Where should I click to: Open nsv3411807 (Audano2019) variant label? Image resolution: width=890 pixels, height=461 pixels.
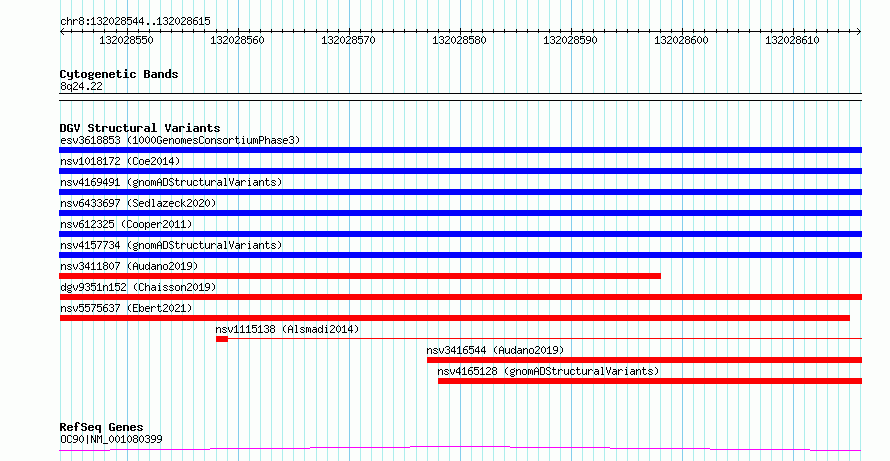tap(129, 266)
